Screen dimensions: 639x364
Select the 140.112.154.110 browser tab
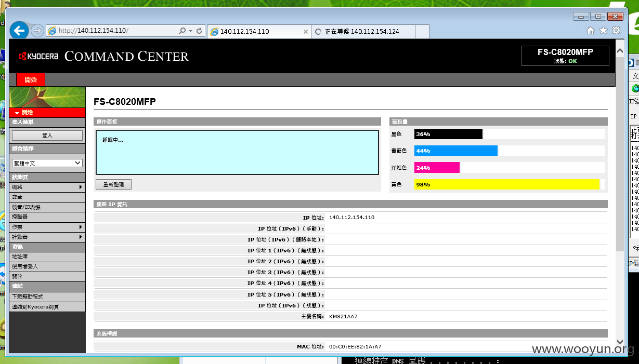click(258, 32)
